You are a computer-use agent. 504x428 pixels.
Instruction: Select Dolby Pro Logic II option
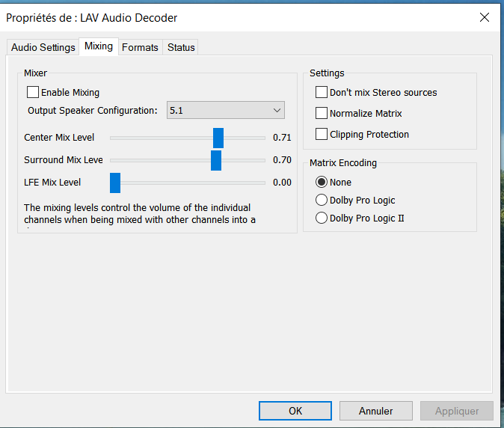pyautogui.click(x=322, y=218)
